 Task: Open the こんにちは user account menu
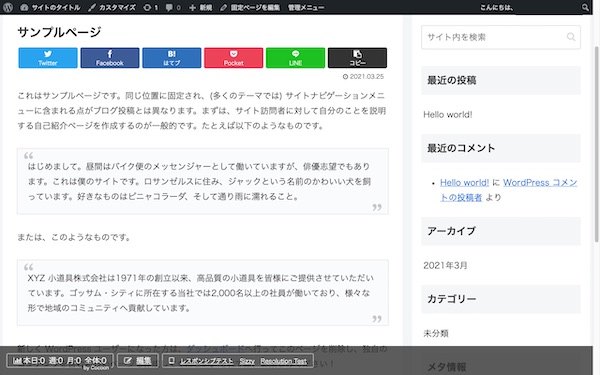click(497, 7)
